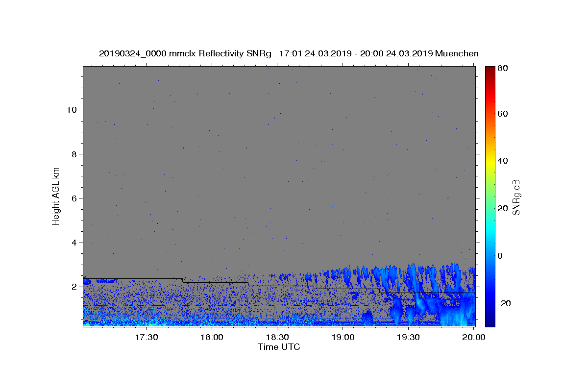Viewport: 588px width, 392px height.
Task: Click the 19:30 time tick label
Action: pyautogui.click(x=408, y=337)
